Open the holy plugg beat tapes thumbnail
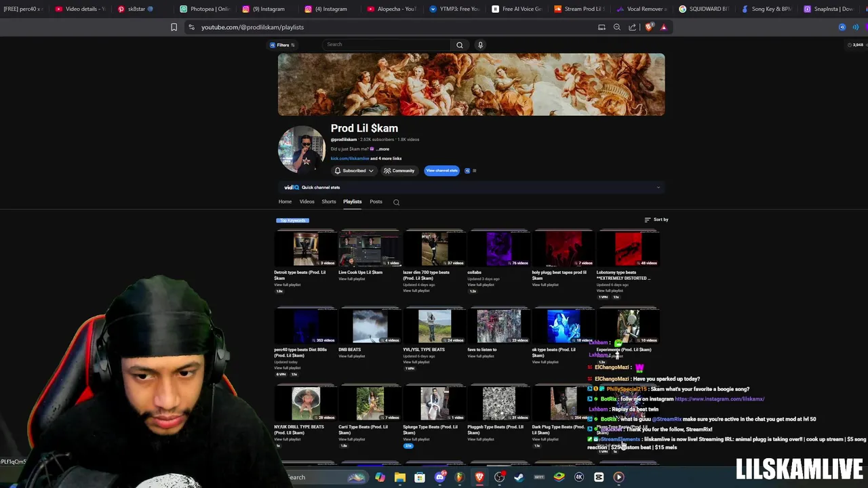This screenshot has height=488, width=868. click(x=563, y=249)
